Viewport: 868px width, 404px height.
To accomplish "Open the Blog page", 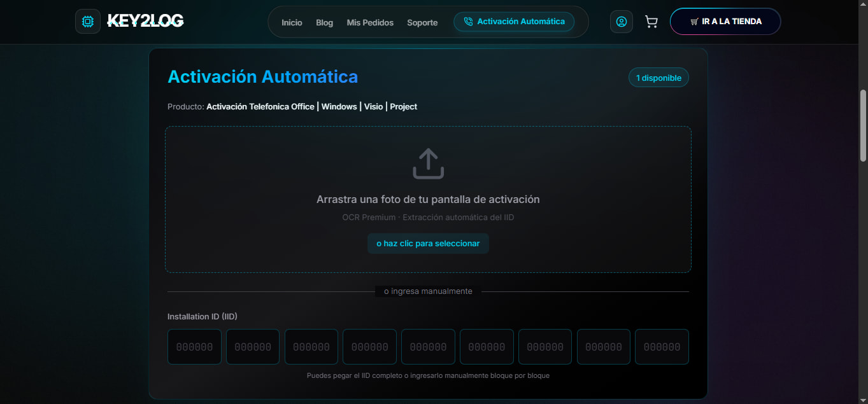I will pos(324,22).
